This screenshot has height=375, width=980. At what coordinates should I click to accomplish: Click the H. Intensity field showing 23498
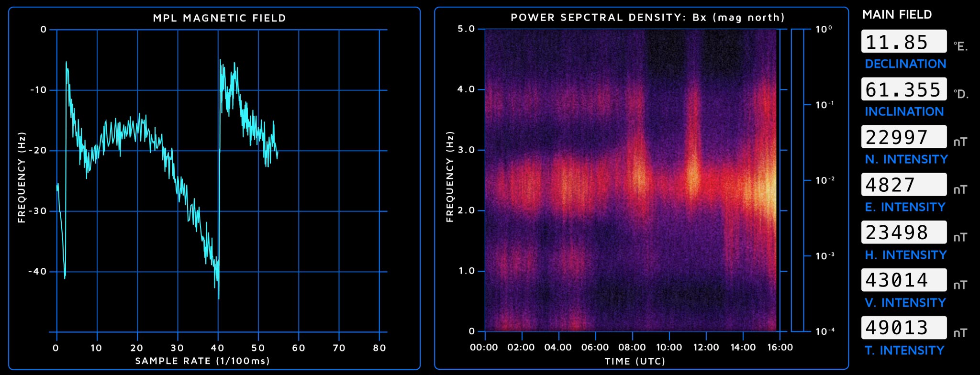coord(903,232)
